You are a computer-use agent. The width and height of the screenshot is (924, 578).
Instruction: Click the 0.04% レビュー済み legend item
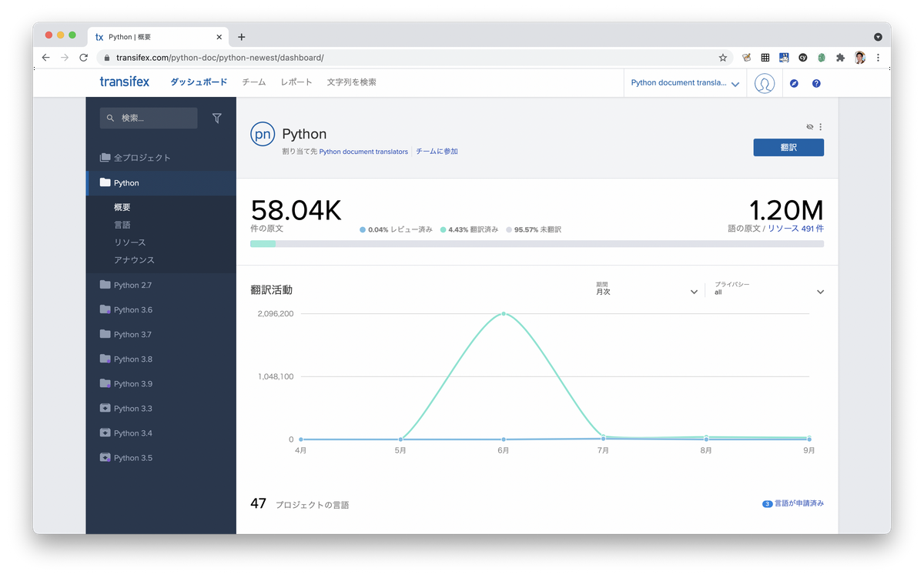(396, 229)
